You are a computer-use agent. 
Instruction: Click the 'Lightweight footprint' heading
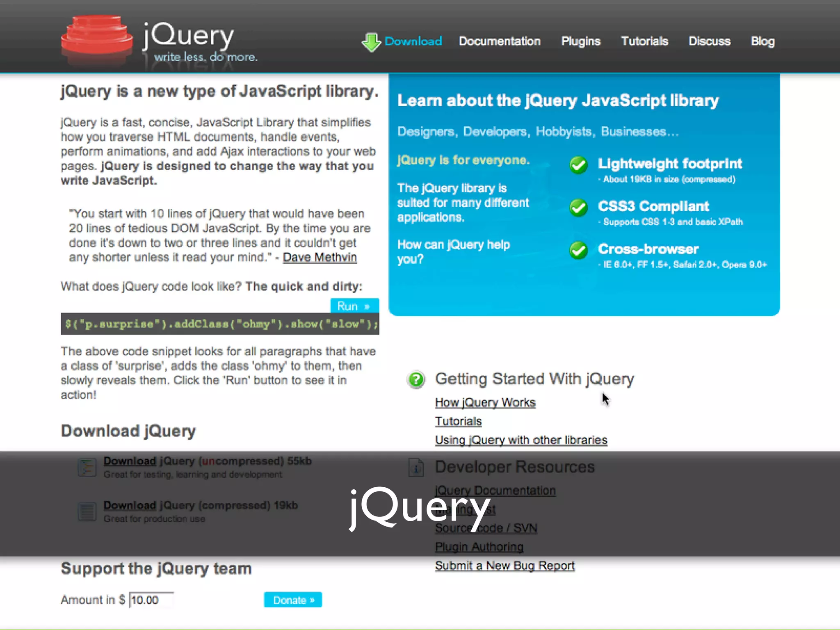670,164
